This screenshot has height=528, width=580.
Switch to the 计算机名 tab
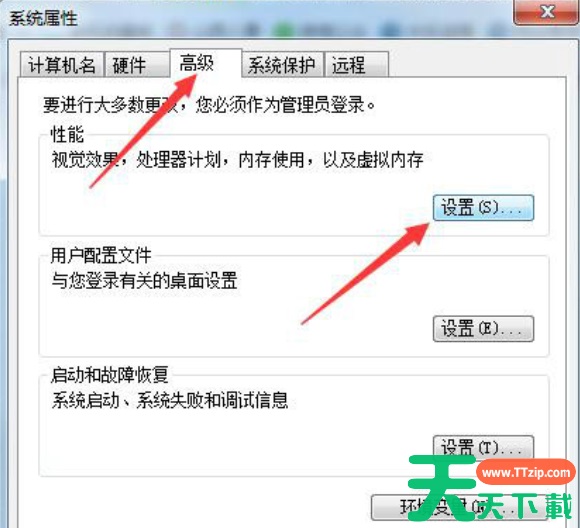(61, 65)
